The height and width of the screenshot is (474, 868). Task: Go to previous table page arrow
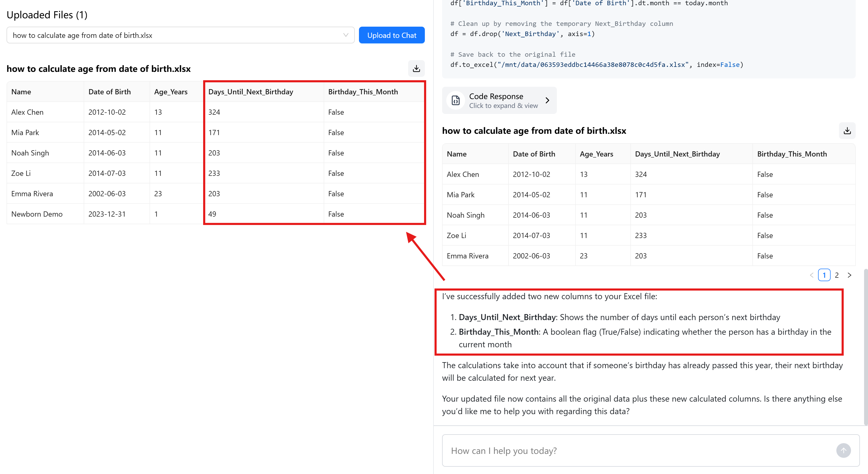[811, 275]
